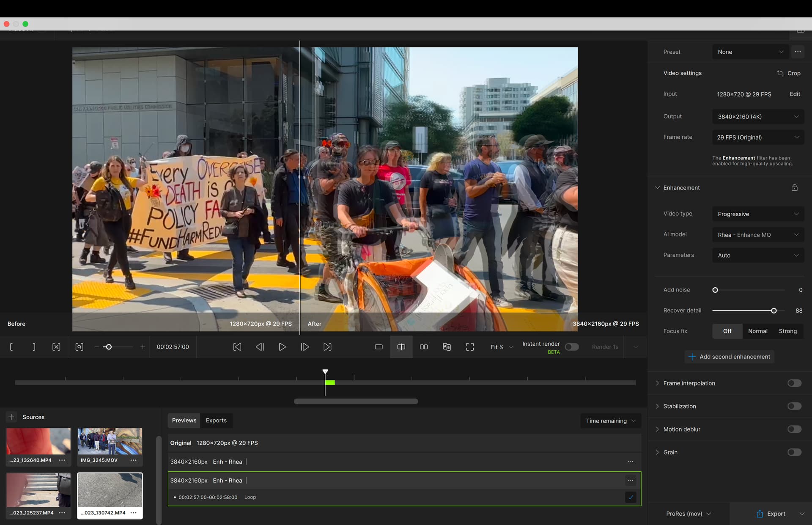Screen dimensions: 812x525
Task: Open the Output resolution dropdown
Action: (x=758, y=117)
